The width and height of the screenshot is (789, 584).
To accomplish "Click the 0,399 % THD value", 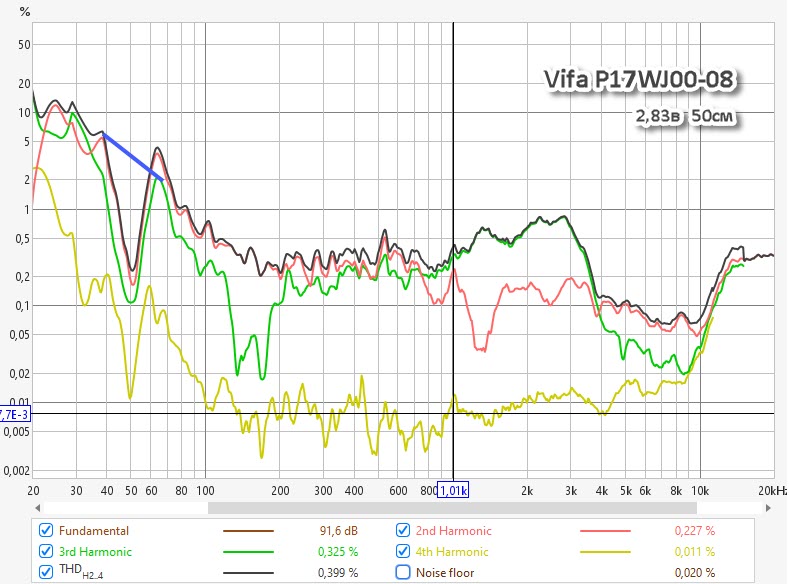I will tap(338, 572).
